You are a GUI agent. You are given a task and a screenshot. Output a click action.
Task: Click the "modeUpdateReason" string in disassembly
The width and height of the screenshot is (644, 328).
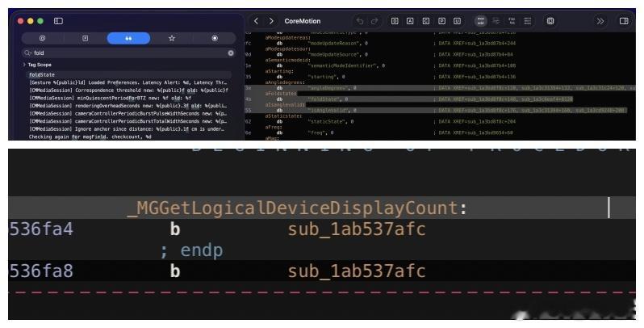point(337,43)
